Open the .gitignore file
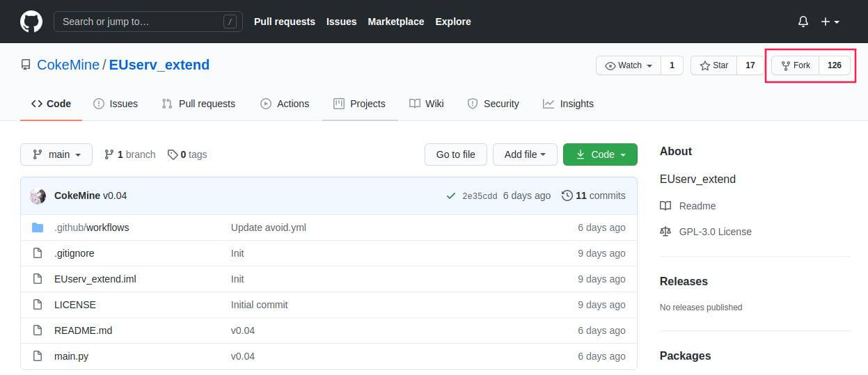 click(74, 253)
